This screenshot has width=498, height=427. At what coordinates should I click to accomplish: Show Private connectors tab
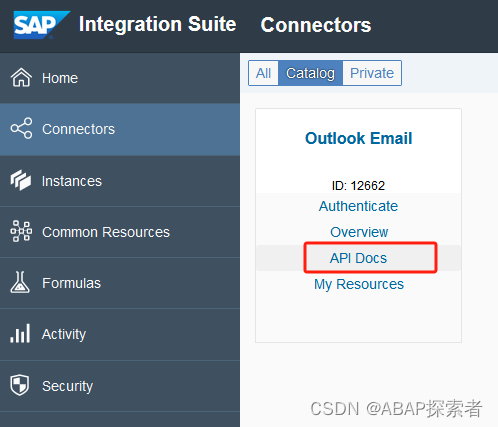pyautogui.click(x=372, y=73)
